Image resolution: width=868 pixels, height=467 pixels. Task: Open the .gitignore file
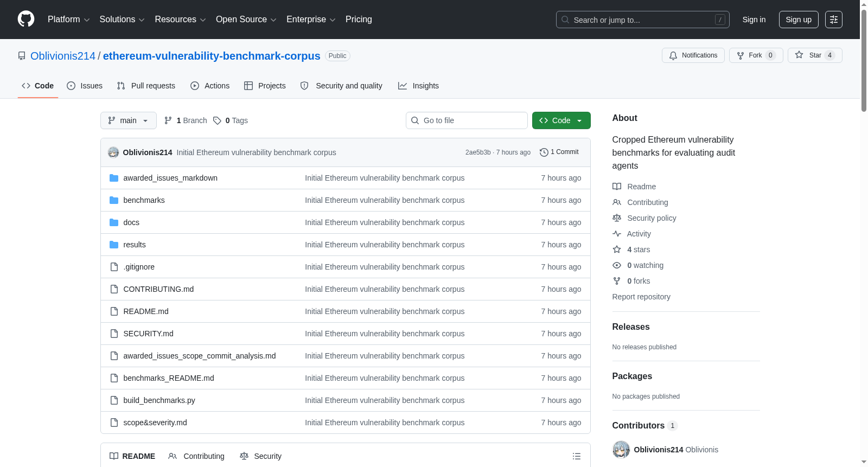[x=139, y=267]
